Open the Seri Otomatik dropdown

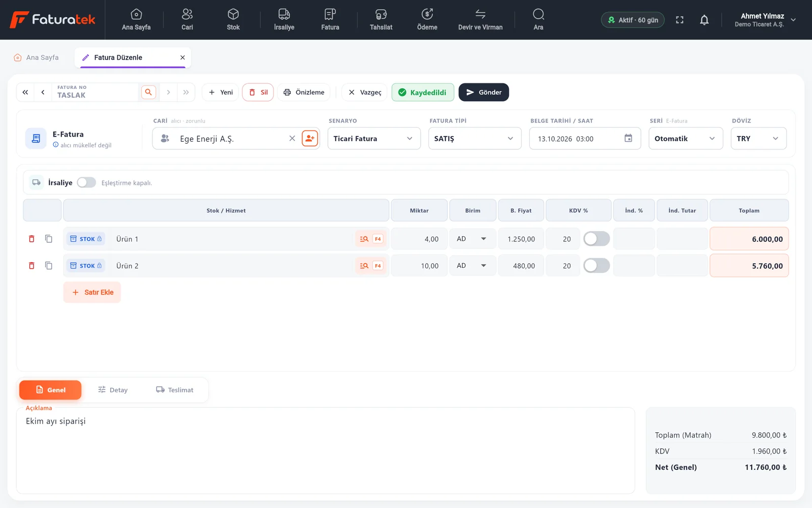[686, 138]
